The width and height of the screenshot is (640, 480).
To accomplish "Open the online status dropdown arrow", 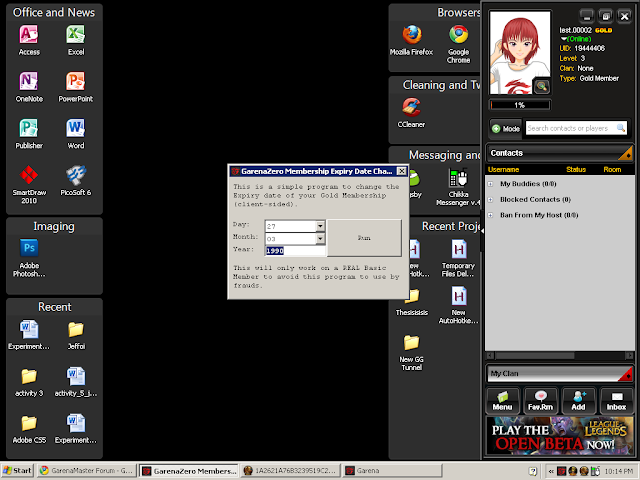I will (x=564, y=39).
